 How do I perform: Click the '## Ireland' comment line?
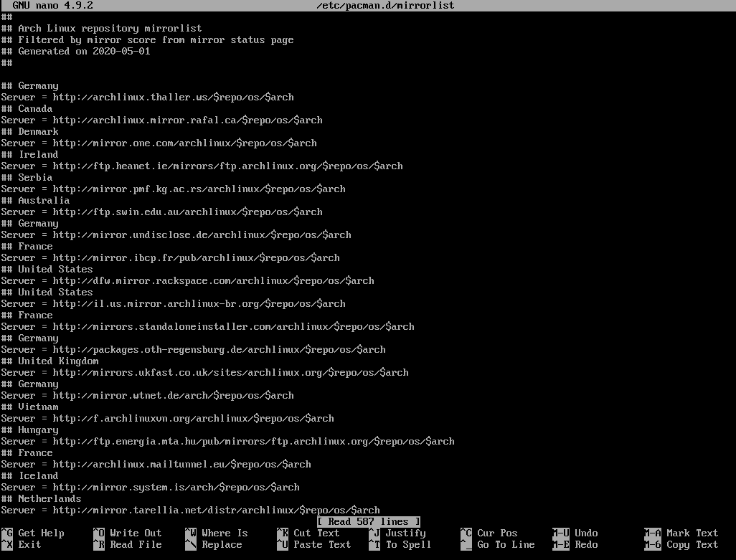[29, 155]
